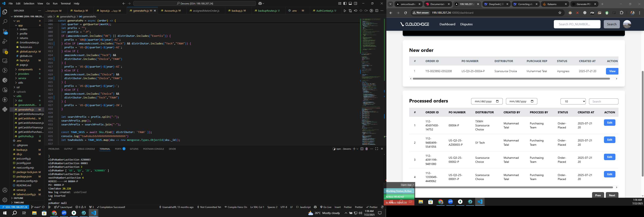Open Source Control view with badge
The height and width of the screenshot is (217, 644).
click(x=5, y=32)
